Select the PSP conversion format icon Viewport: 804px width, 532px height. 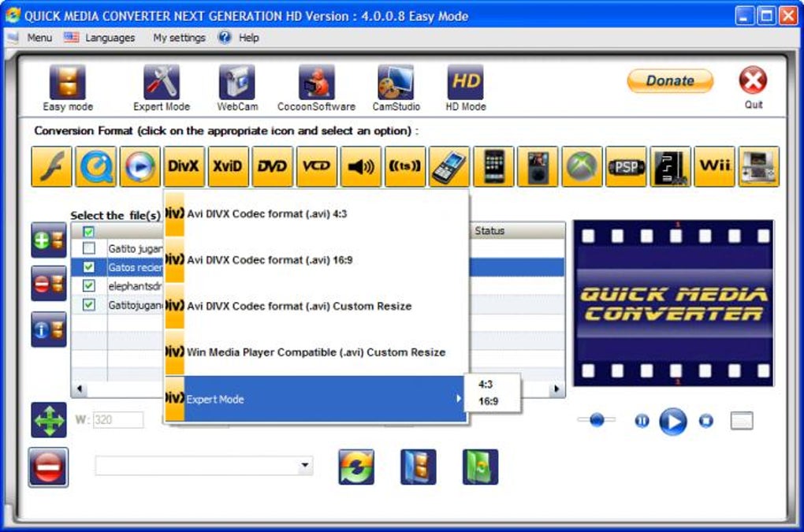coord(626,166)
